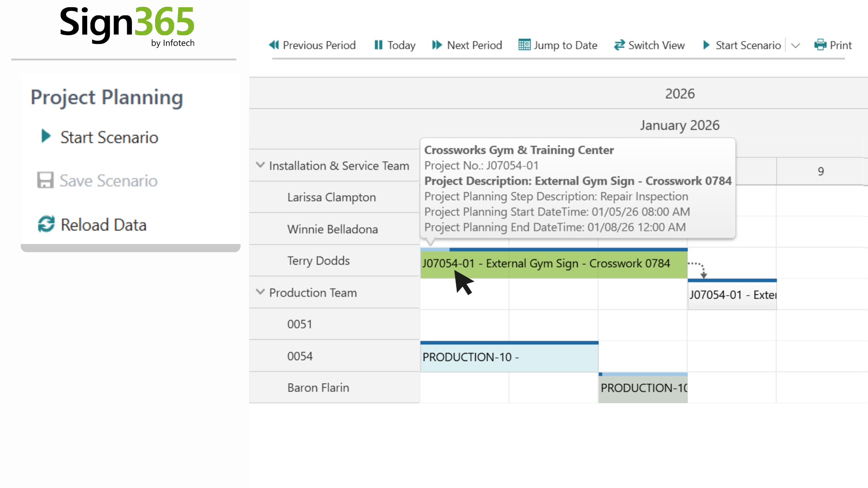Click the Print printer icon
Image resolution: width=868 pixels, height=488 pixels.
[820, 45]
